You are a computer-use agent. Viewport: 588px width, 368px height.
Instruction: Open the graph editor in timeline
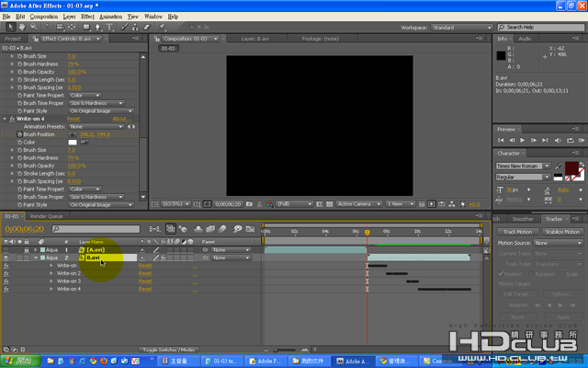pyautogui.click(x=250, y=229)
